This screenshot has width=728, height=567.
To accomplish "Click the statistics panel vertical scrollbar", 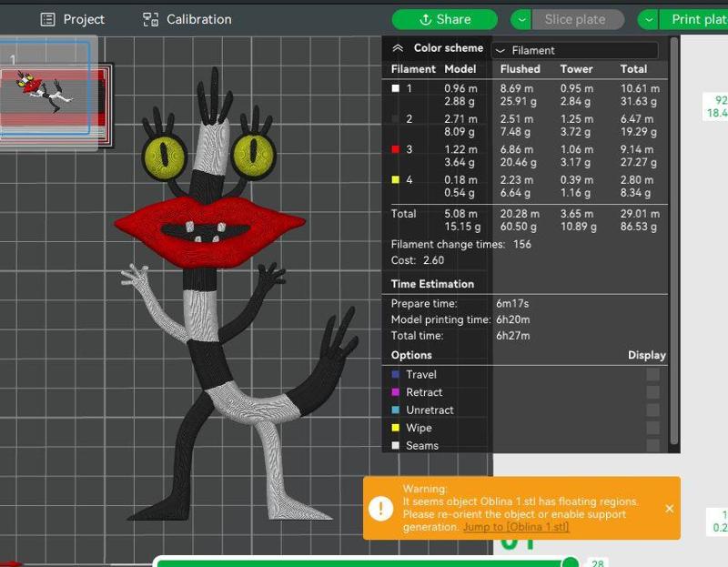I will (674, 241).
